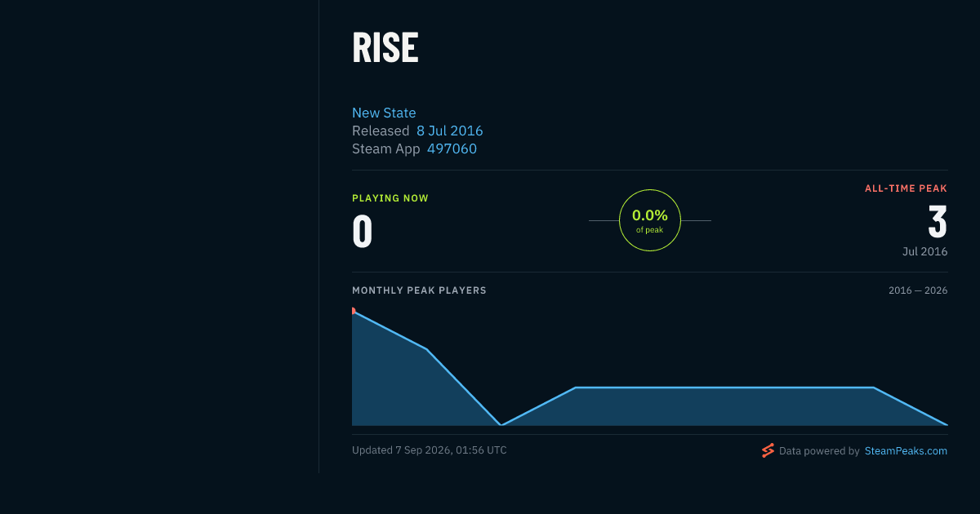Viewport: 980px width, 514px height.
Task: Click the chart line's flat plateau section
Action: pos(724,388)
